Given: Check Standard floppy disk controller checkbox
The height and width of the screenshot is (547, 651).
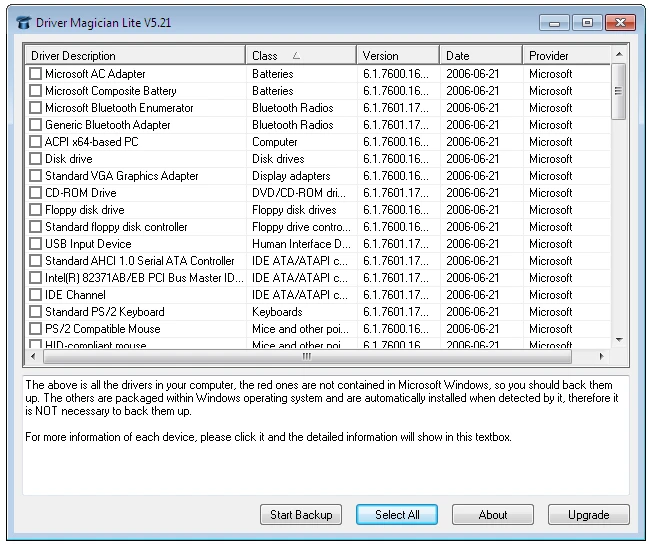Looking at the screenshot, I should click(x=36, y=227).
